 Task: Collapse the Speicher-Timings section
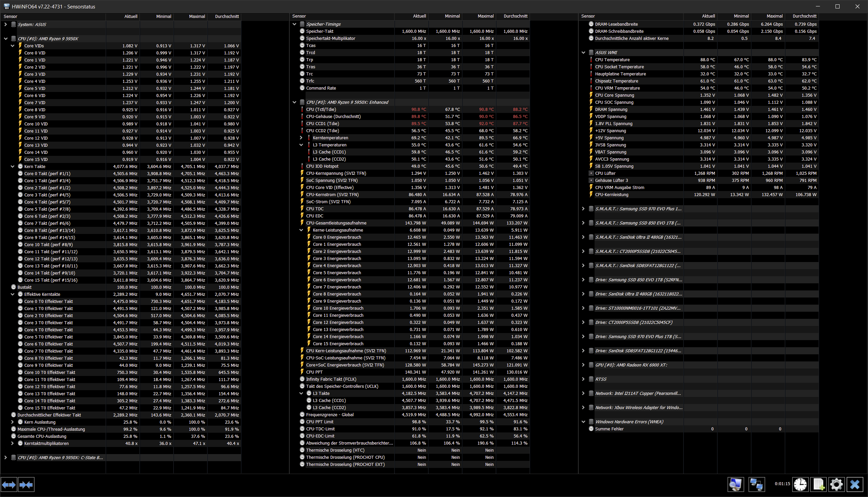(294, 24)
